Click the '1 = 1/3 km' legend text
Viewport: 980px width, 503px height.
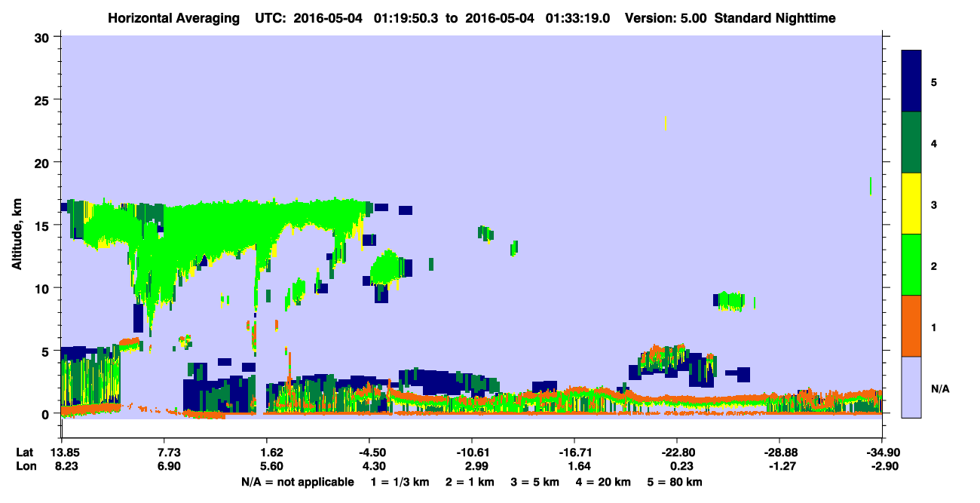click(400, 482)
